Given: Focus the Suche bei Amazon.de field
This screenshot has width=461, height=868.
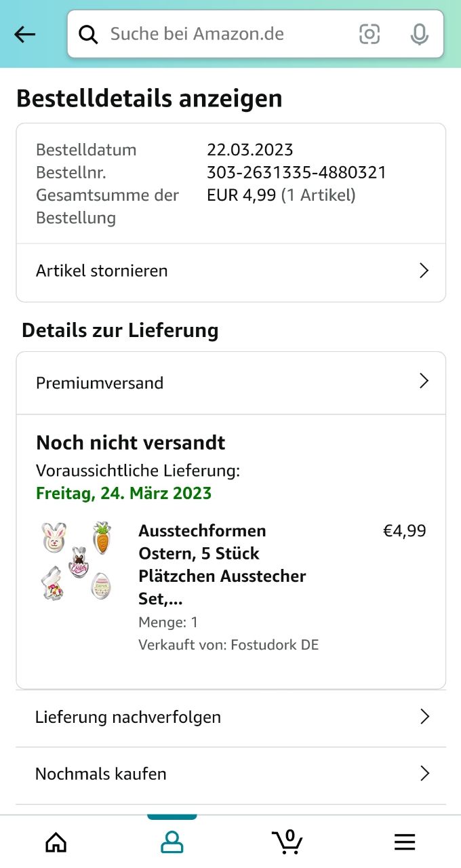Looking at the screenshot, I should tap(224, 34).
